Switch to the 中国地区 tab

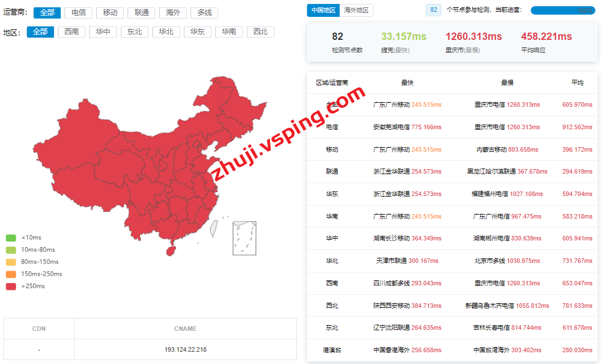click(x=324, y=10)
